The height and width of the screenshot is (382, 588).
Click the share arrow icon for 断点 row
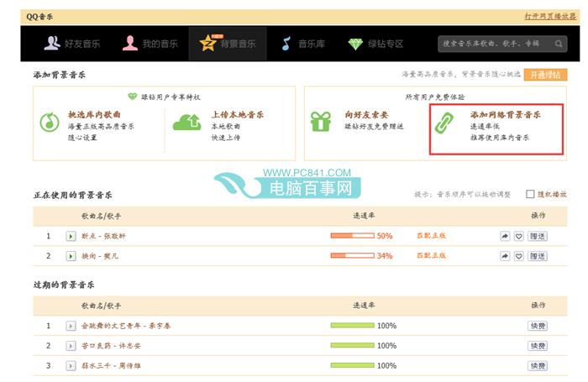click(505, 236)
